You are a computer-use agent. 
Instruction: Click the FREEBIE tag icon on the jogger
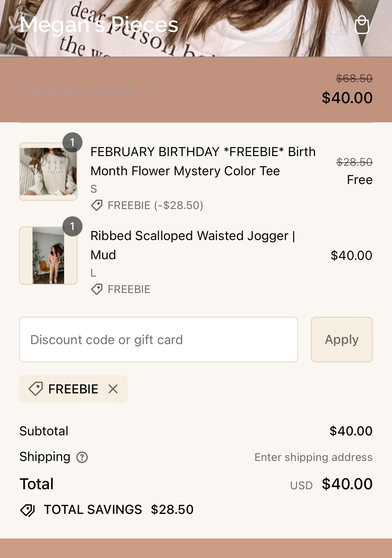(x=97, y=289)
